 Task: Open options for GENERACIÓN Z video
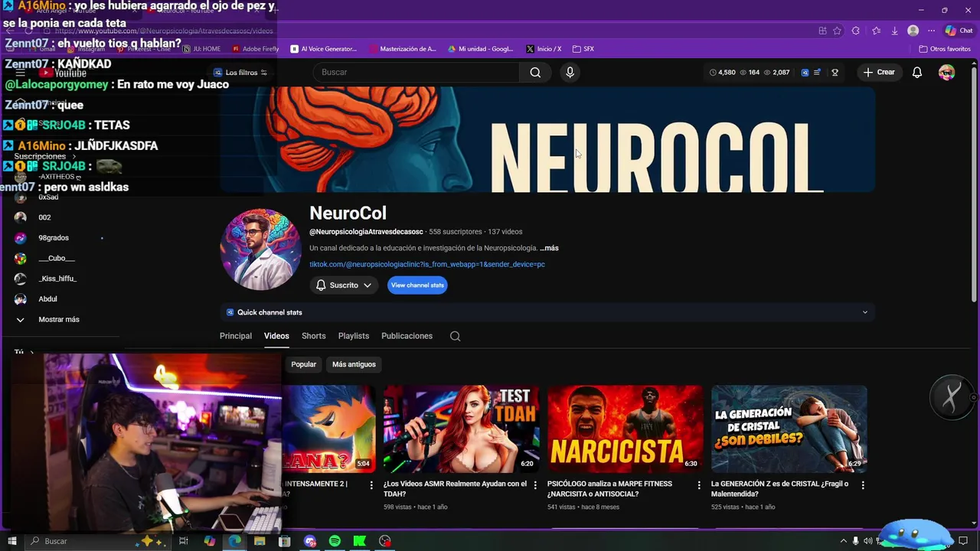pyautogui.click(x=863, y=485)
